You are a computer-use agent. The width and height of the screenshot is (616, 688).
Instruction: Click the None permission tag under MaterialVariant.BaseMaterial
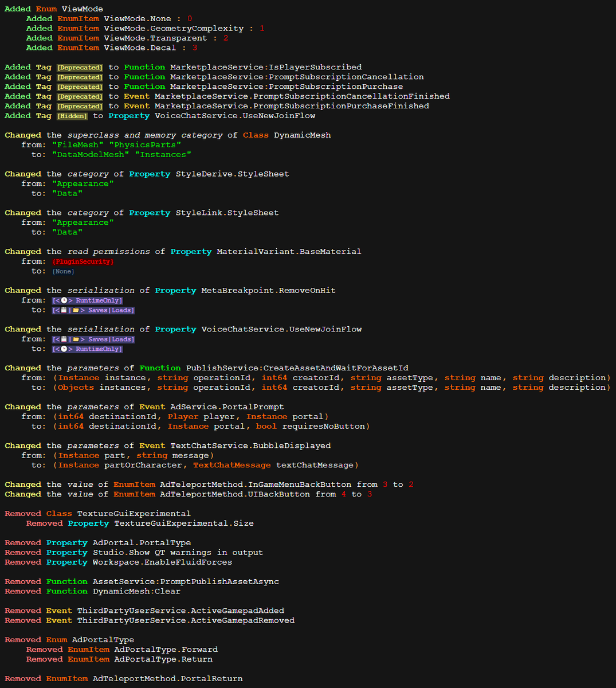[x=63, y=271]
